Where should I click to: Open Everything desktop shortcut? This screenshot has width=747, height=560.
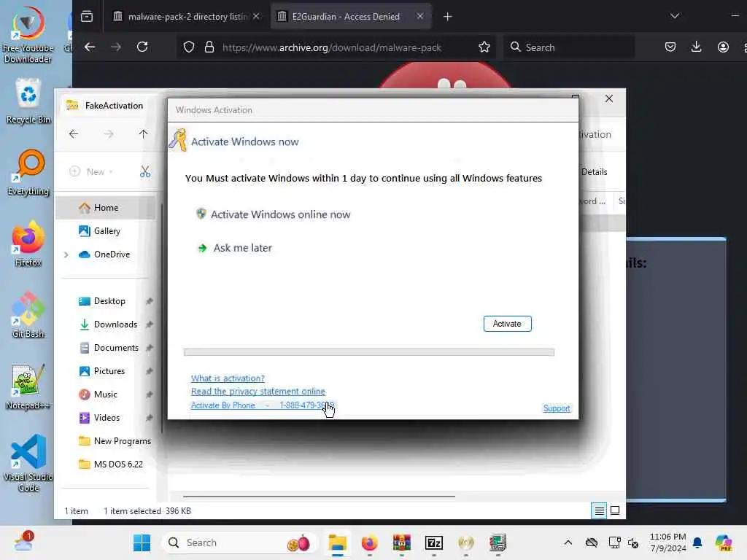coord(28,174)
